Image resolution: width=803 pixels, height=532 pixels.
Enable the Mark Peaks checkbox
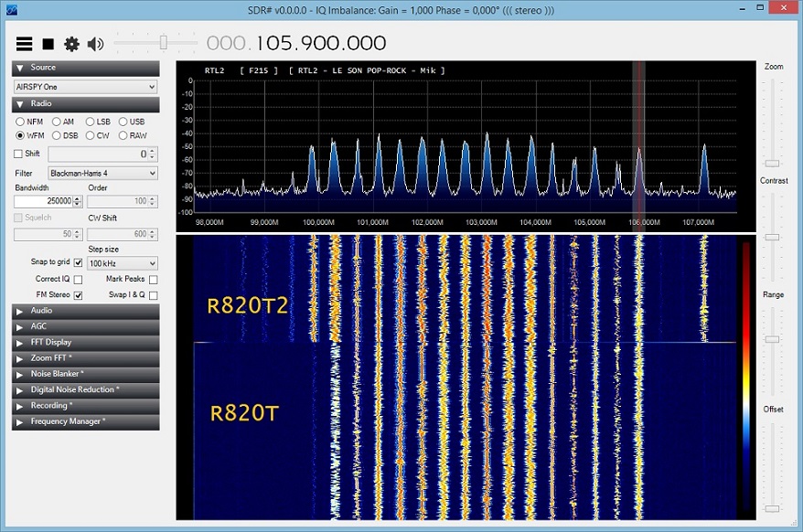click(153, 280)
